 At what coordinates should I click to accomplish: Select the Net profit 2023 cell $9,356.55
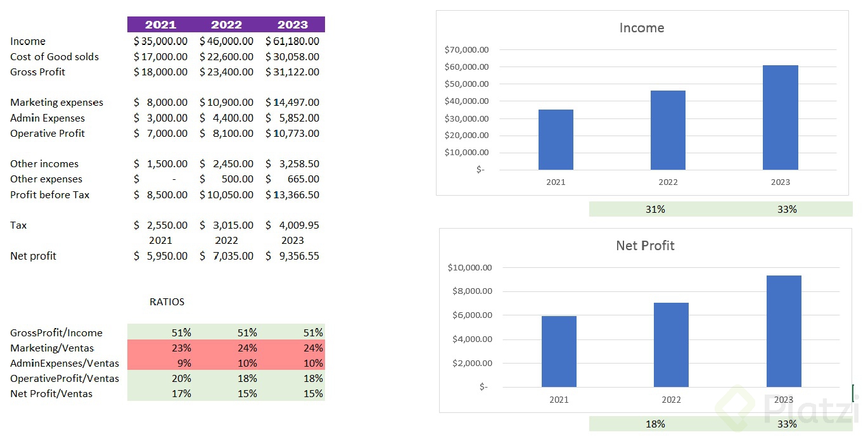tap(292, 256)
